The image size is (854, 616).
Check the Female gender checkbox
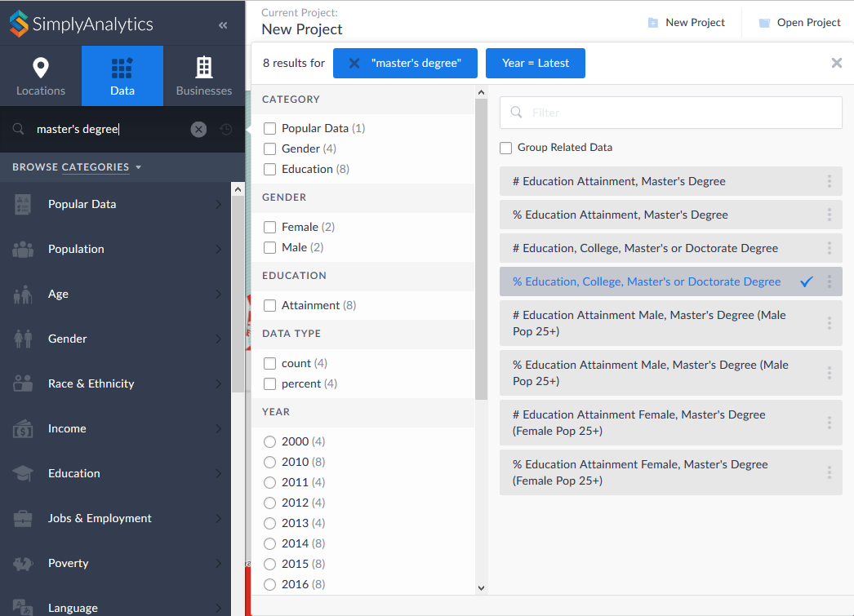point(269,227)
